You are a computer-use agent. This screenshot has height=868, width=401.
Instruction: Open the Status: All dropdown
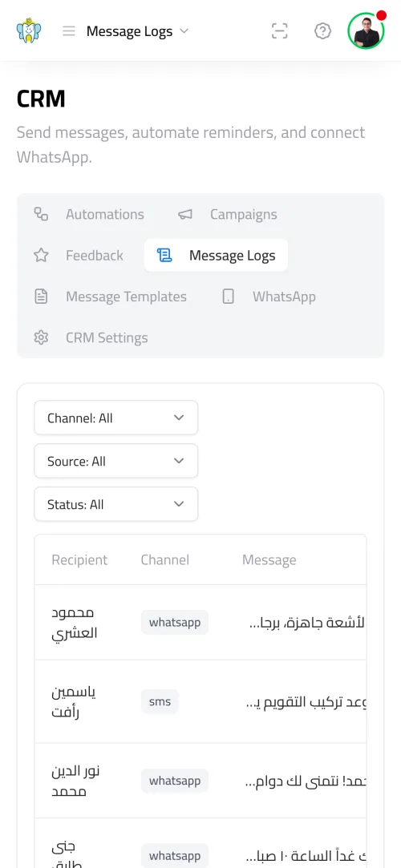[x=116, y=504]
